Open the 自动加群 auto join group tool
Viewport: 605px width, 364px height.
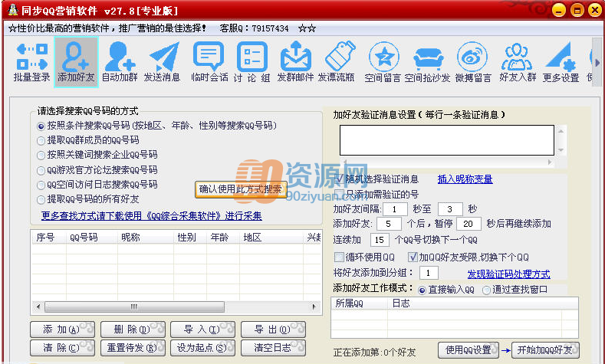point(120,63)
